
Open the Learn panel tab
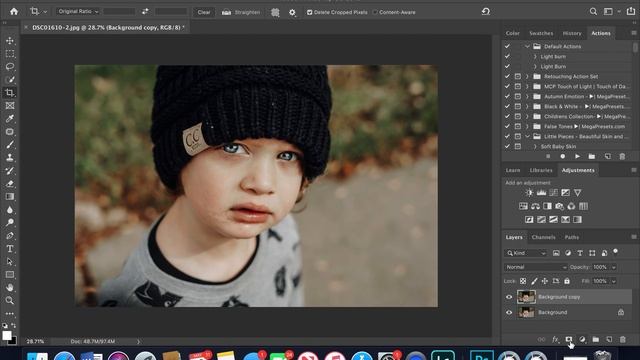(x=513, y=170)
